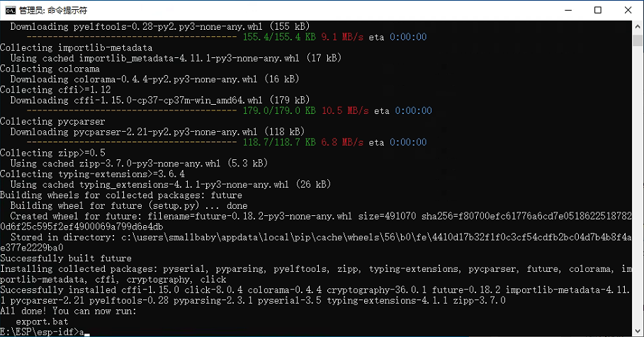Click the "Downloading colorama-0.4.4" line
644x337 pixels.
[154, 79]
